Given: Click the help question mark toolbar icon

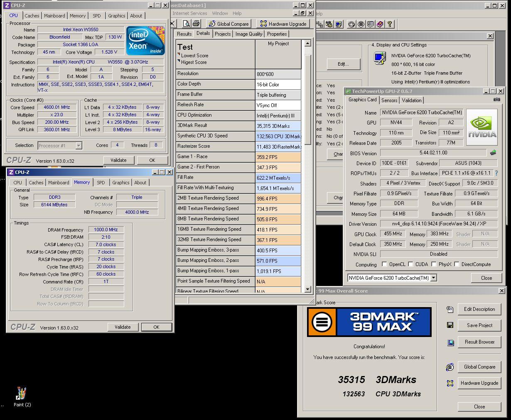Looking at the screenshot, I should (390, 24).
